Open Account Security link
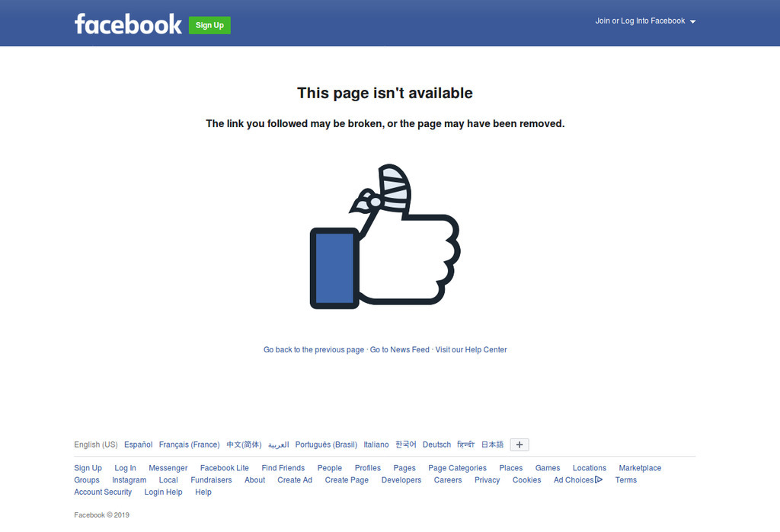The image size is (780, 532). (103, 492)
